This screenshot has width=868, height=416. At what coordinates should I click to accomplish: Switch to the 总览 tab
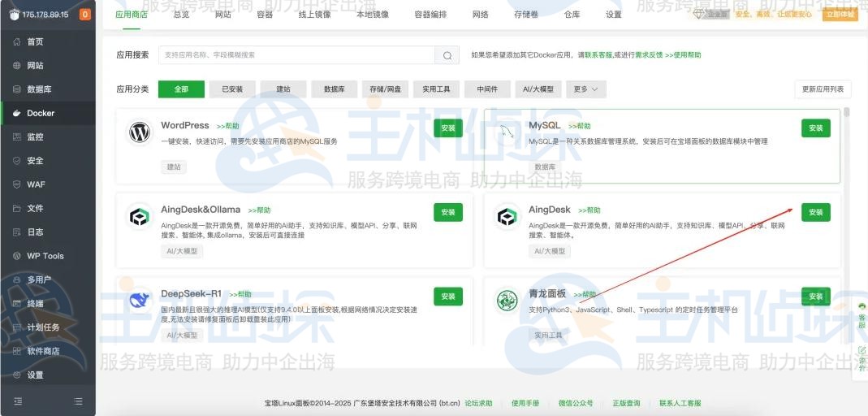tap(182, 15)
